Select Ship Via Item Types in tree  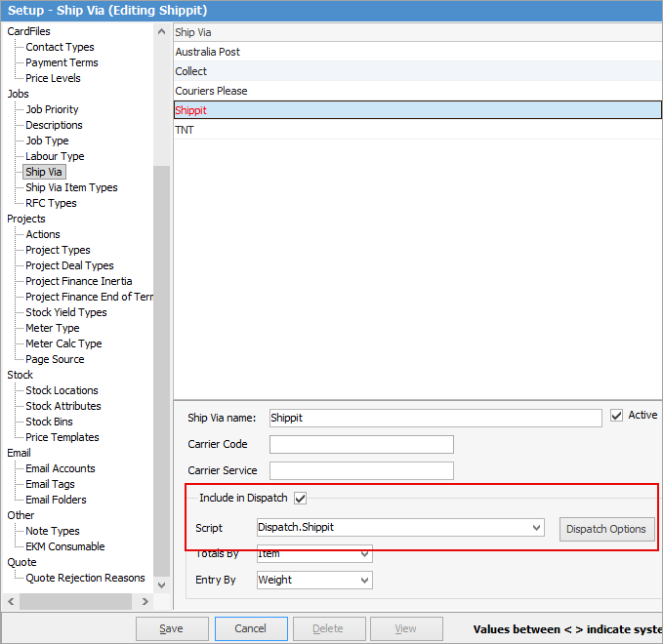71,187
